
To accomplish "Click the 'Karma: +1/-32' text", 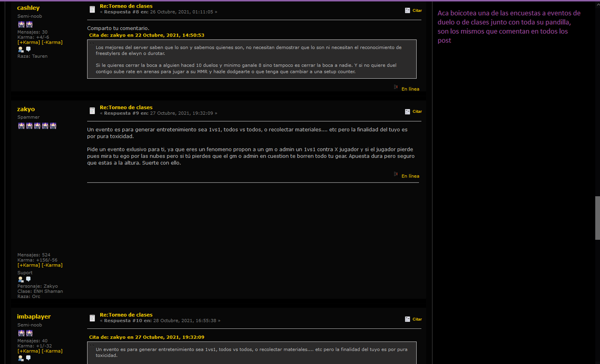I will 35,346.
